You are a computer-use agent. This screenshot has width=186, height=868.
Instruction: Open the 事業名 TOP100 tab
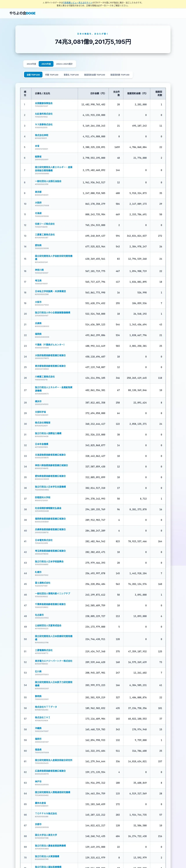click(x=71, y=75)
